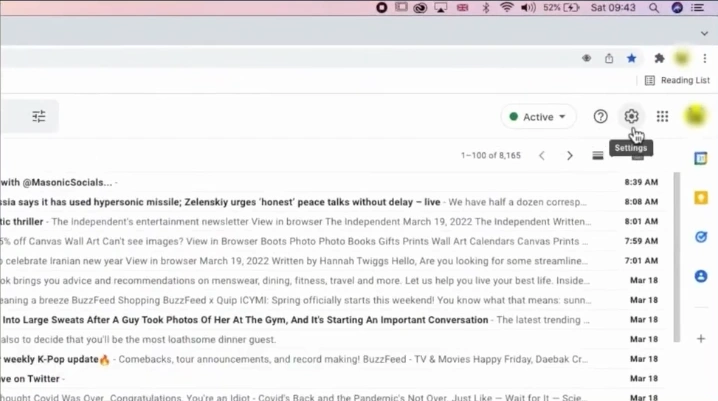Go to newer emails page arrow

coord(542,156)
